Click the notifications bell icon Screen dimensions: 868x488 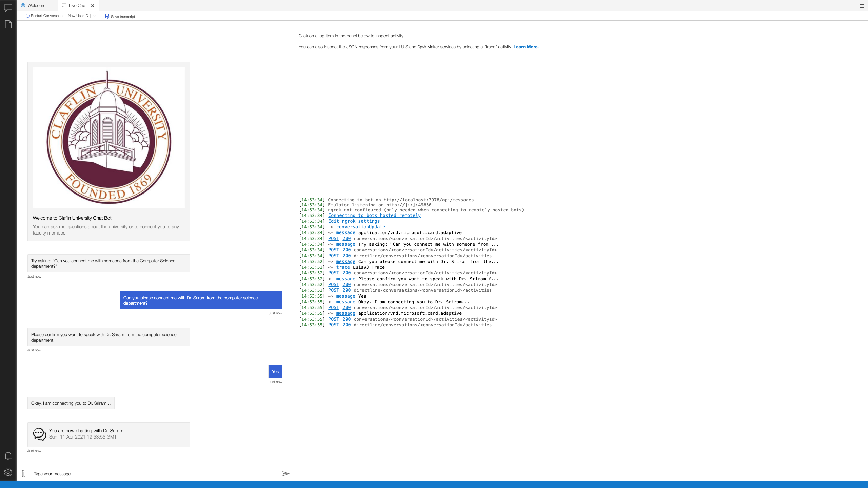click(x=8, y=456)
